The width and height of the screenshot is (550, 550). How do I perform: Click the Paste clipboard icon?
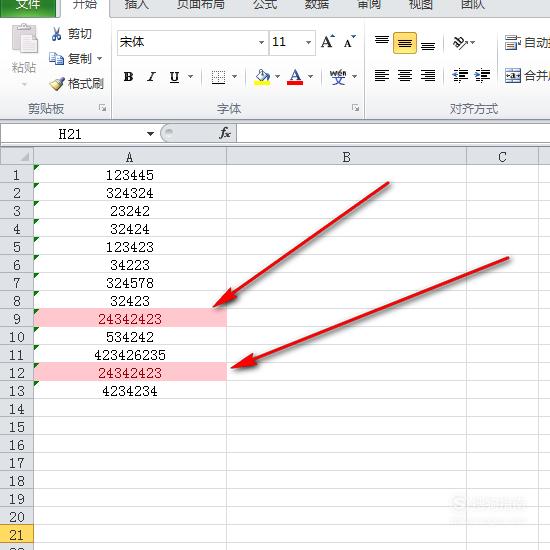pos(24,38)
